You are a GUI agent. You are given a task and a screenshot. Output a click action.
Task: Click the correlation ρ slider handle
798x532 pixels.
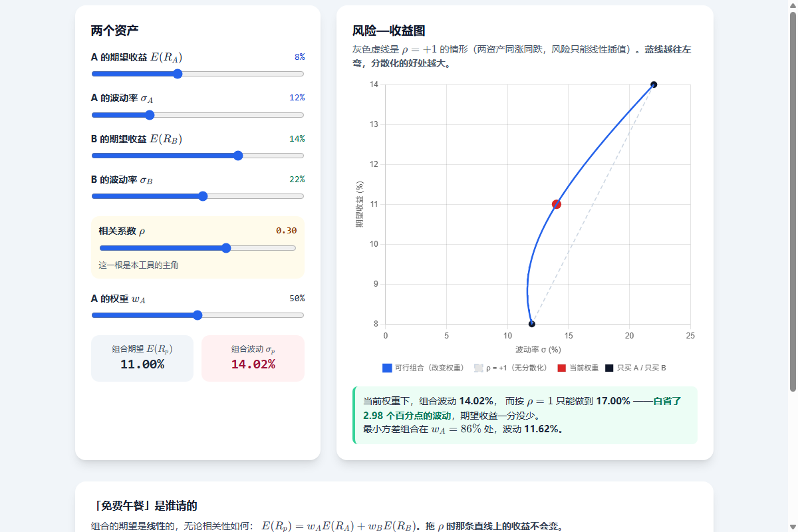(226, 248)
